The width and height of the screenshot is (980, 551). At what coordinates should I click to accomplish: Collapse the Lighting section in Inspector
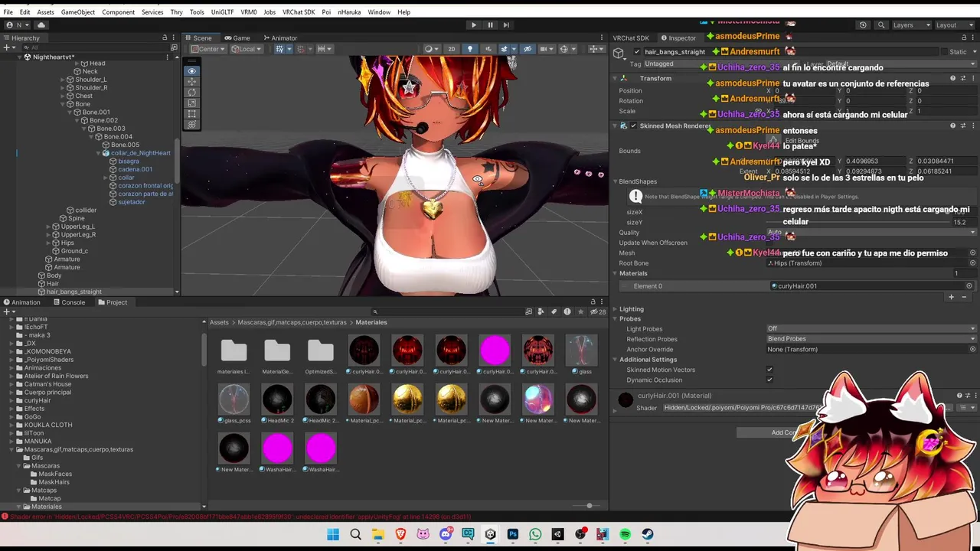[x=615, y=309]
